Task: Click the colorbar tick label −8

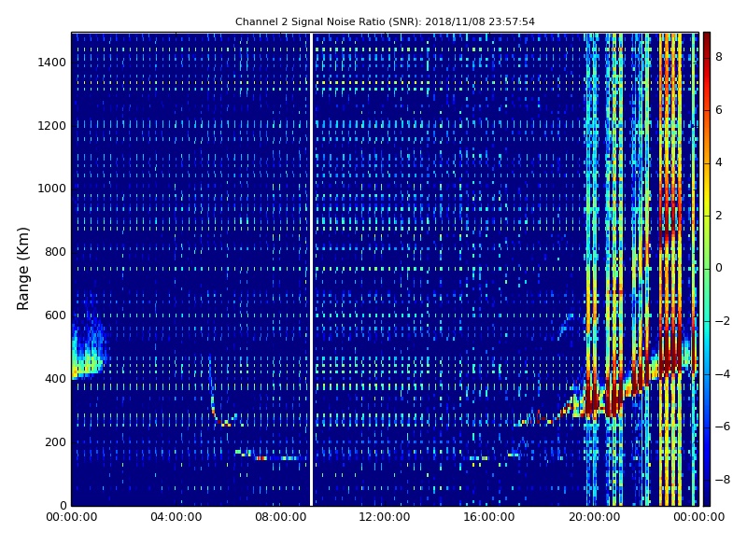Action: 723,480
